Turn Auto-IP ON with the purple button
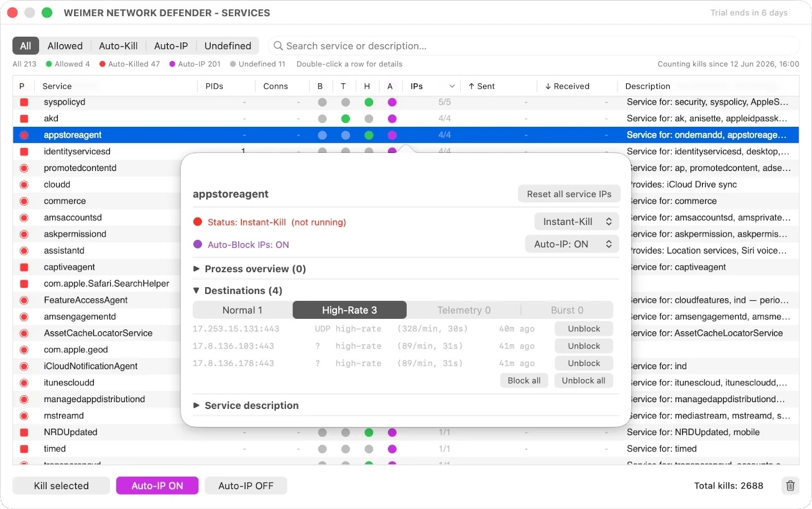812x509 pixels. point(157,486)
